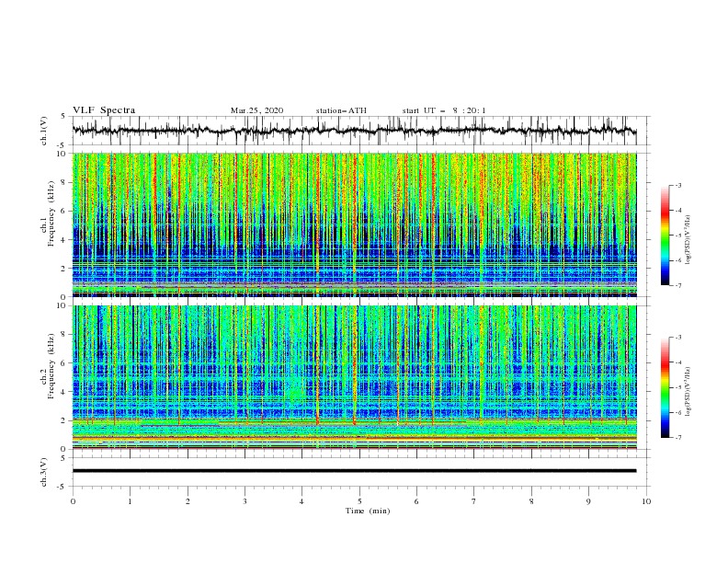Click the ch.1 color bar "-7" label
This screenshot has height=563, width=728.
click(678, 285)
